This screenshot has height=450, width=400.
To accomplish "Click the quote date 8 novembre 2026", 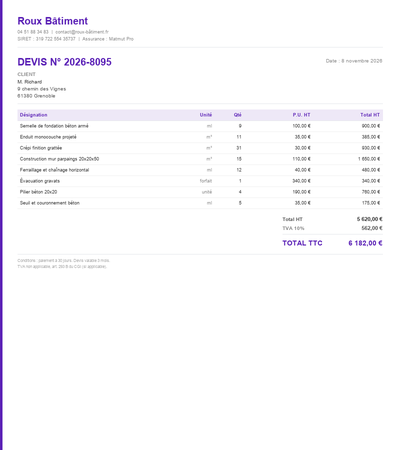I will coord(362,61).
